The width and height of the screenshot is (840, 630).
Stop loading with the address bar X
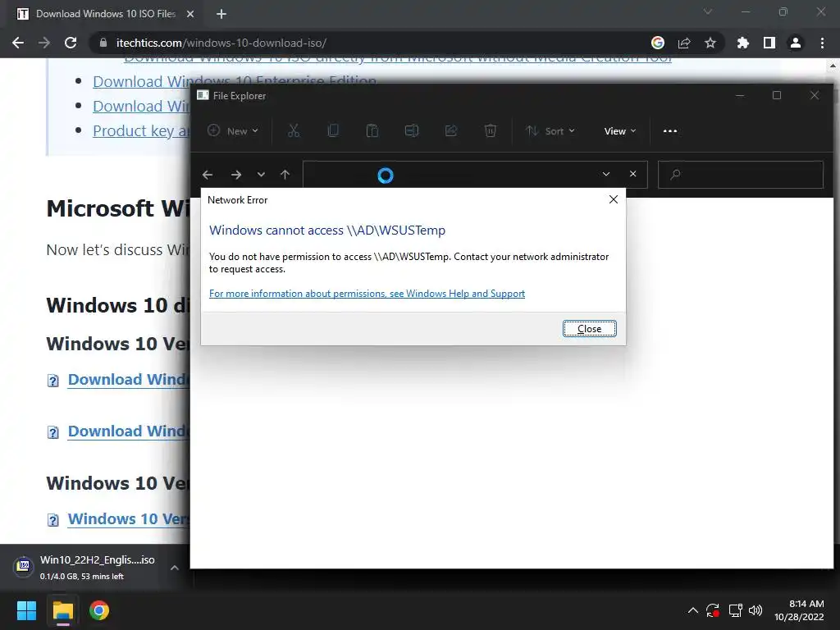click(x=632, y=174)
